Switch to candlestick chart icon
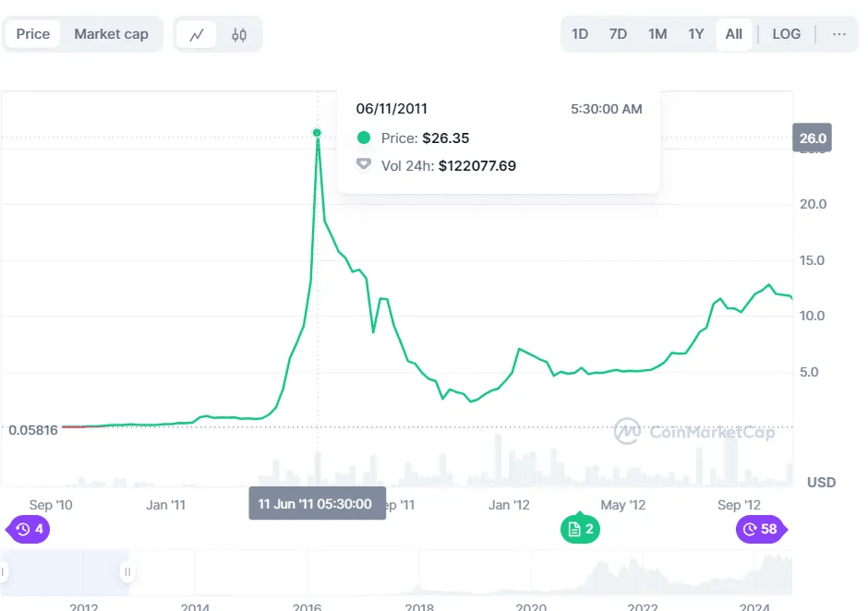The height and width of the screenshot is (611, 868). coord(239,35)
